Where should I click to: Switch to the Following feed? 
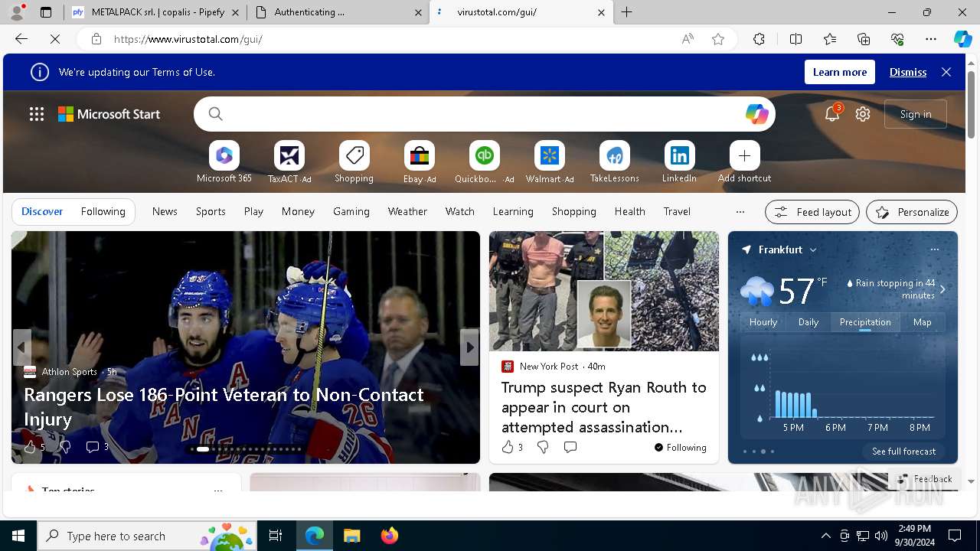[x=103, y=211]
